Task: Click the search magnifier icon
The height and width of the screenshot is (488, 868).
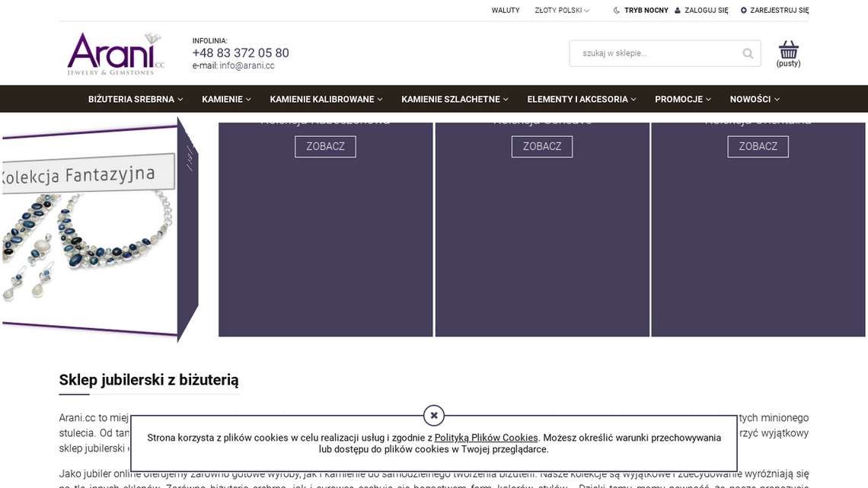Action: pyautogui.click(x=748, y=53)
